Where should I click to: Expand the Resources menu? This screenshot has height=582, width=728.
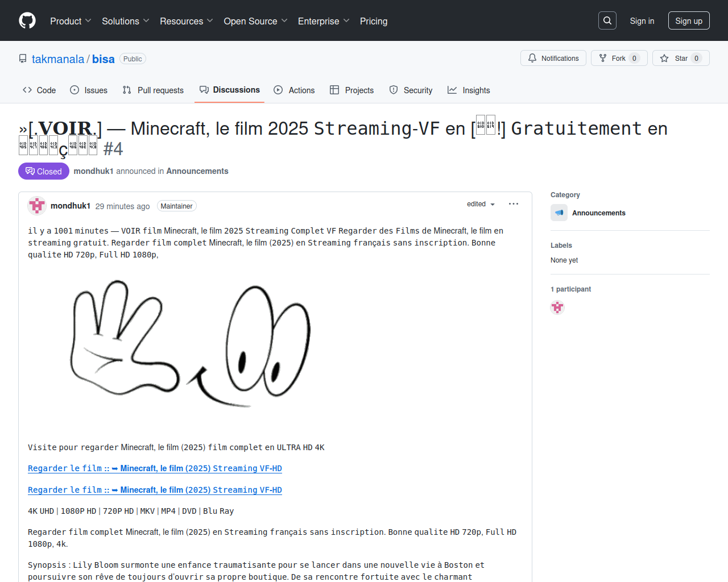pyautogui.click(x=187, y=21)
